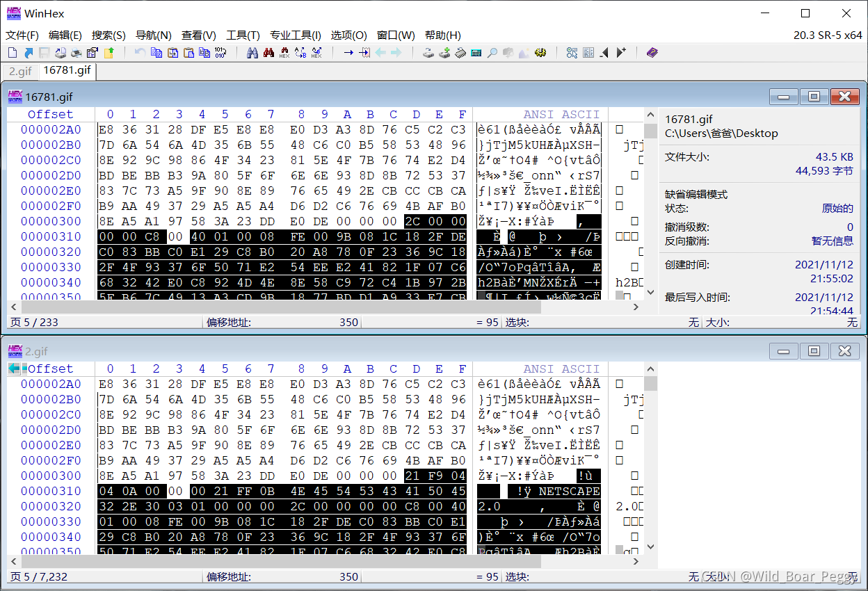This screenshot has width=868, height=591.
Task: Open general options with the yellow gear icon
Action: point(540,52)
